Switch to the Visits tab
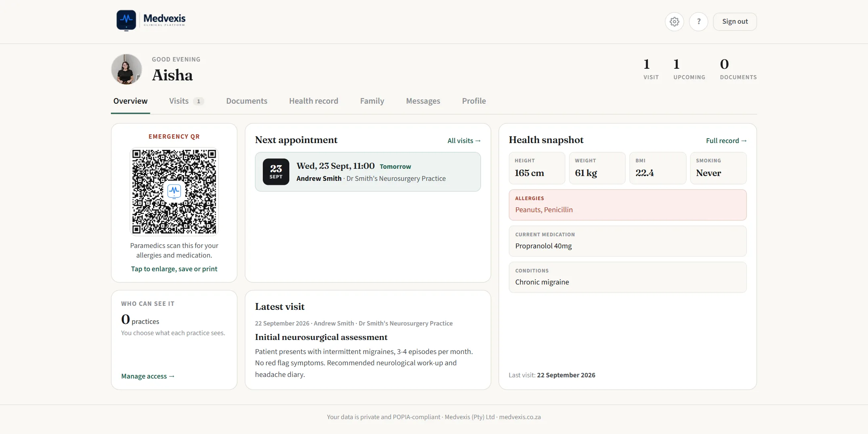The image size is (868, 434). (186, 101)
